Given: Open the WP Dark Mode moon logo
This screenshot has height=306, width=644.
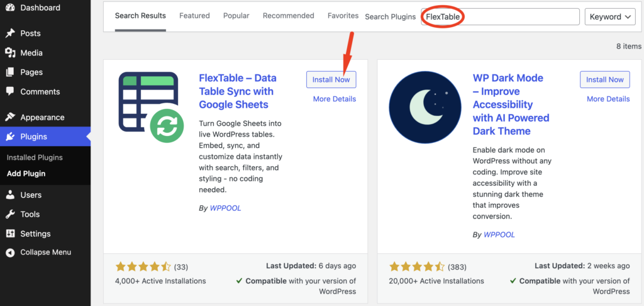Looking at the screenshot, I should [425, 107].
